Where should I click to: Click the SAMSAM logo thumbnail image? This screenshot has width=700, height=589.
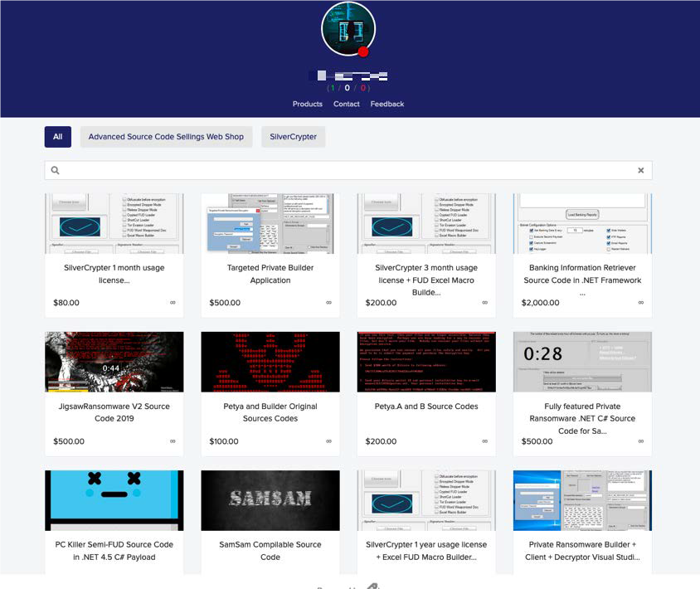pos(270,500)
